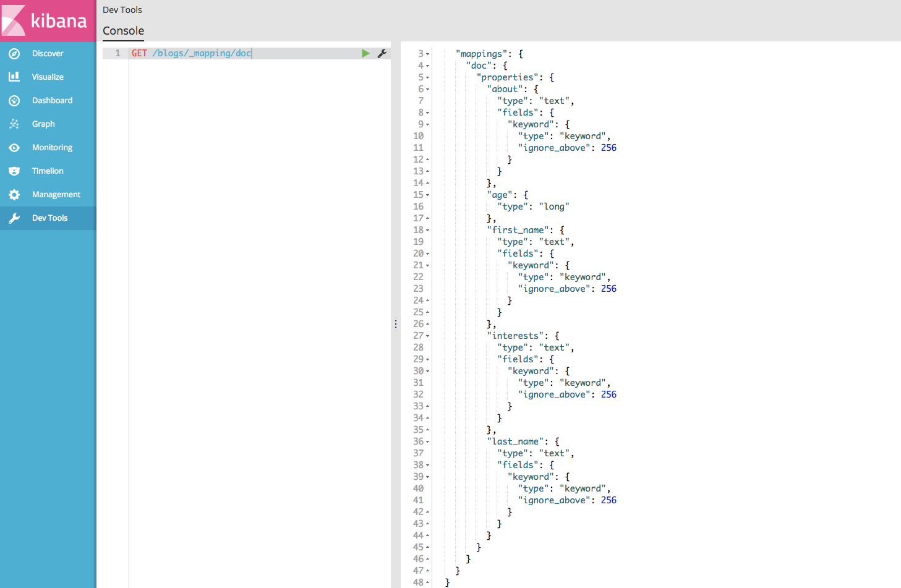Click the Visualize bar chart icon
Image resolution: width=901 pixels, height=588 pixels.
click(14, 77)
